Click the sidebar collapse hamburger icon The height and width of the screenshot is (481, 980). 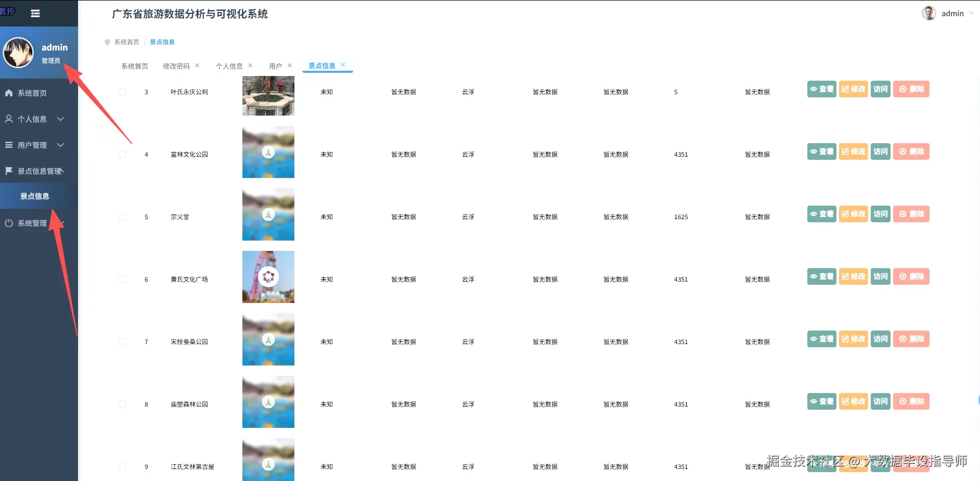pyautogui.click(x=35, y=13)
